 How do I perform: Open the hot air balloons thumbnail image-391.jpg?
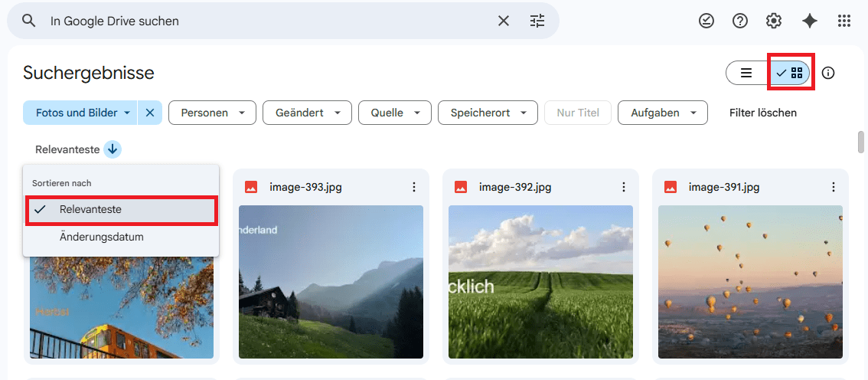point(750,281)
